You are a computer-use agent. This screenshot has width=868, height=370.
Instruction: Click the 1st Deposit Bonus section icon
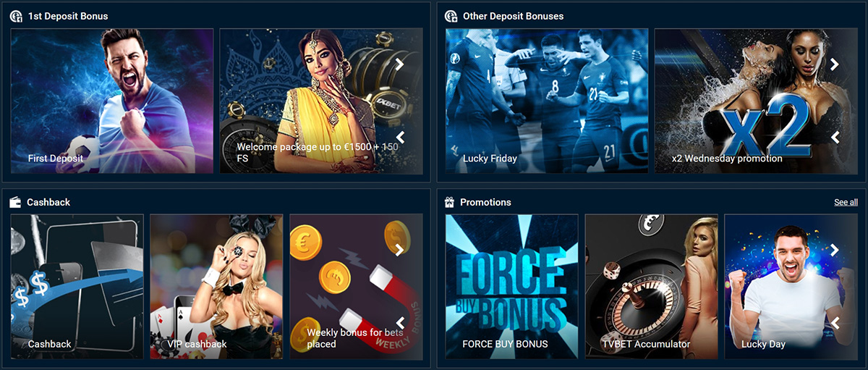(16, 15)
